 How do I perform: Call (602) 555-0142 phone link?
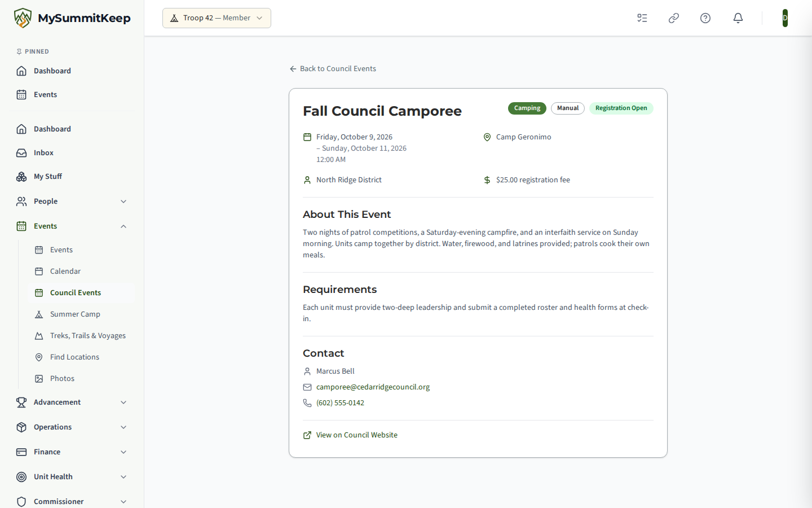coord(340,403)
